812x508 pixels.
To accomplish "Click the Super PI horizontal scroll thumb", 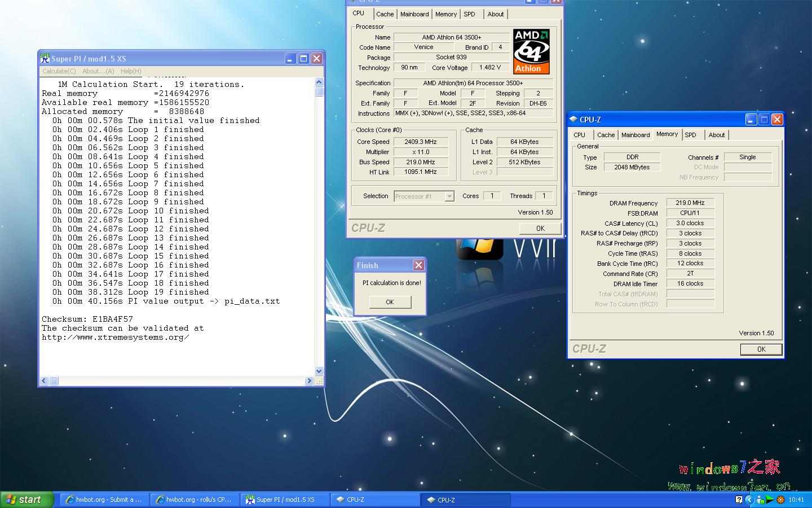I will [54, 381].
